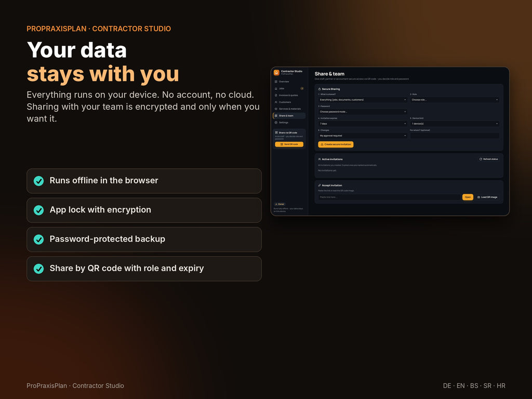Open Services & materials in the sidebar
Viewport: 532px width, 399px height.
tap(289, 109)
